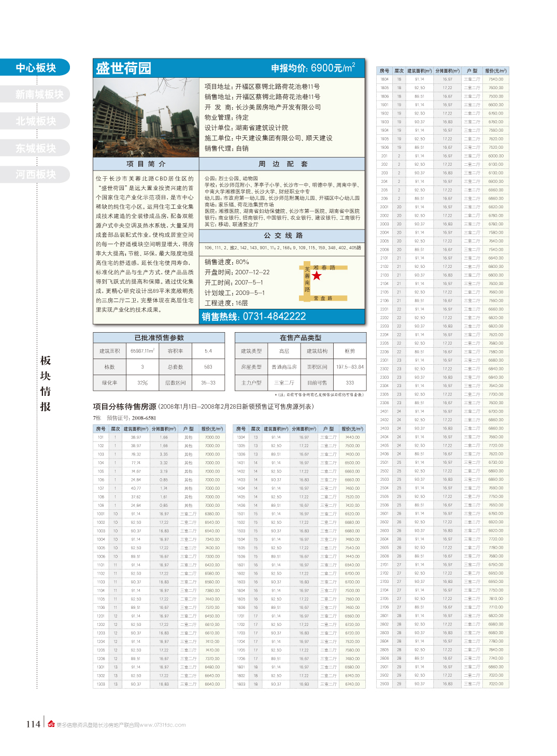Switch to the 新南城板块 tab

coord(35,94)
